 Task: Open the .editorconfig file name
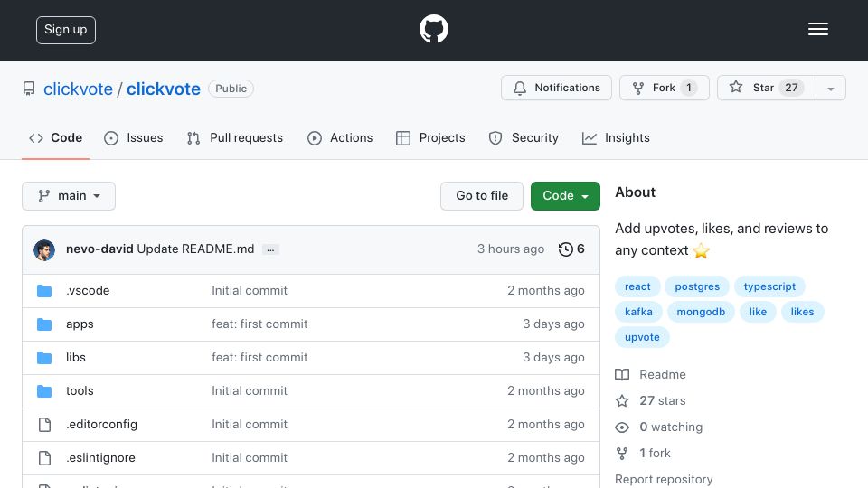point(102,425)
